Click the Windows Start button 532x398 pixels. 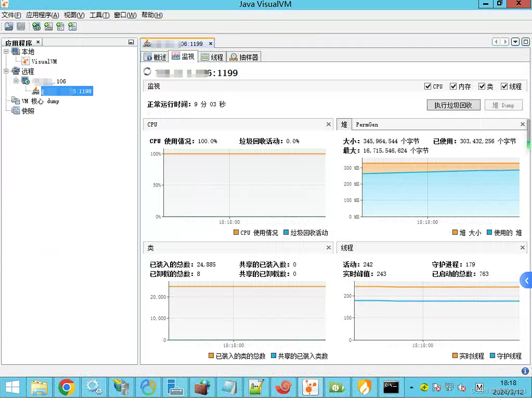tap(13, 387)
